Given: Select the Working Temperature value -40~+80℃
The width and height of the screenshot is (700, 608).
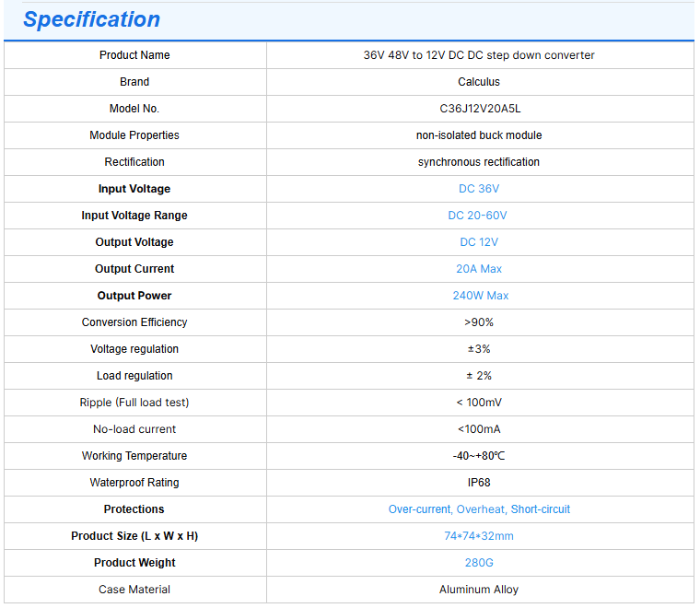Looking at the screenshot, I should point(479,456).
